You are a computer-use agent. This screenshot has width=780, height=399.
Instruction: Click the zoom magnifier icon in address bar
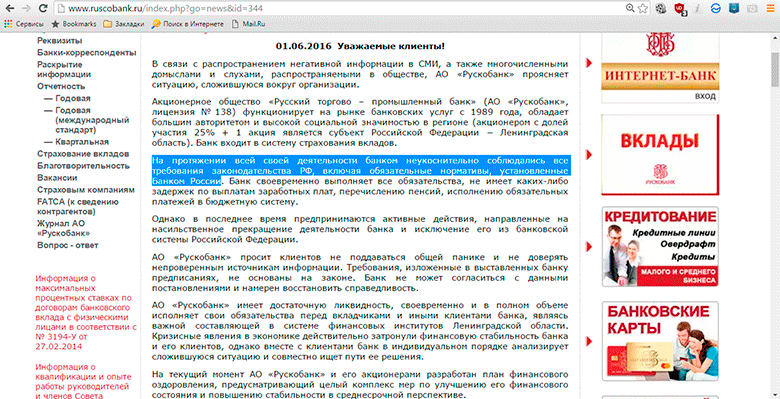(x=630, y=8)
